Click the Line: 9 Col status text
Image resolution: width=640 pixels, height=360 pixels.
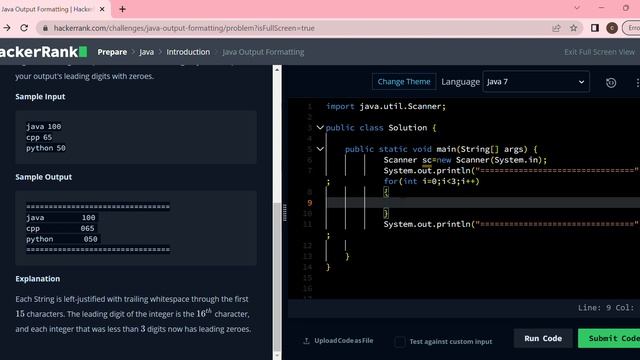[x=606, y=308]
